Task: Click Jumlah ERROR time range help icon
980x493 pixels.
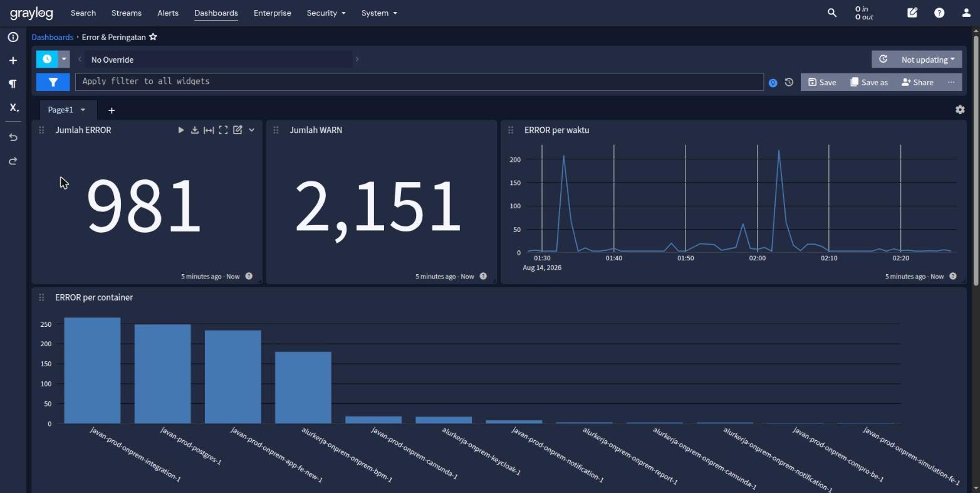Action: [x=249, y=276]
